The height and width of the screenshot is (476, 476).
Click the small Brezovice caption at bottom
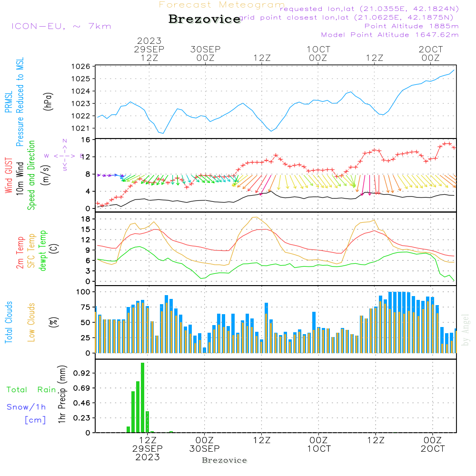[224, 460]
